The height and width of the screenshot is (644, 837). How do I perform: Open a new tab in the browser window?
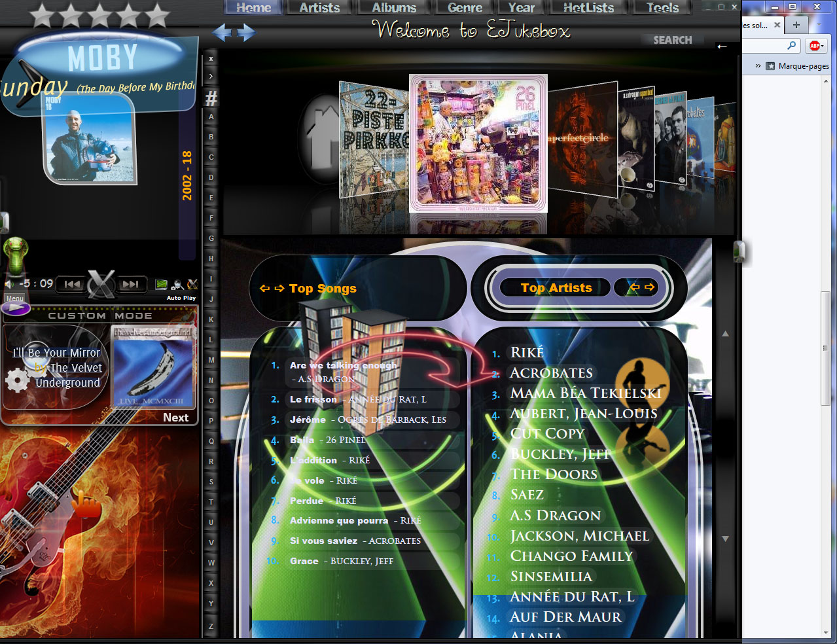pos(796,25)
